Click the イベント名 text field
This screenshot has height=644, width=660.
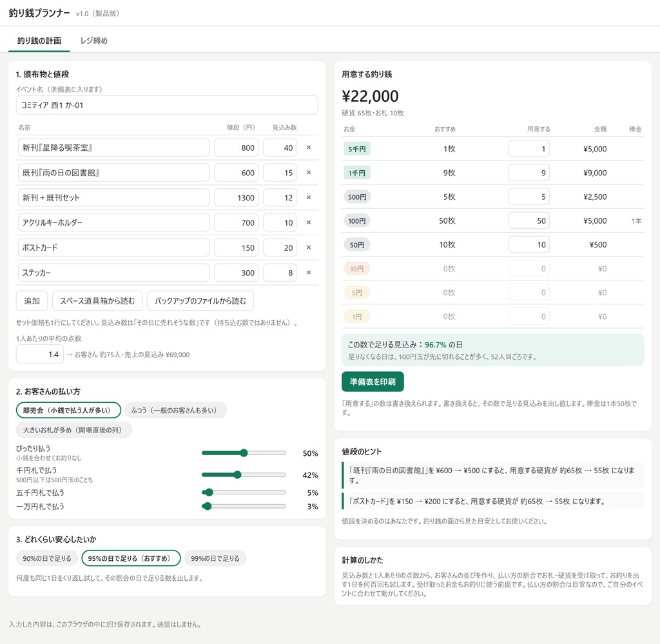[x=167, y=105]
